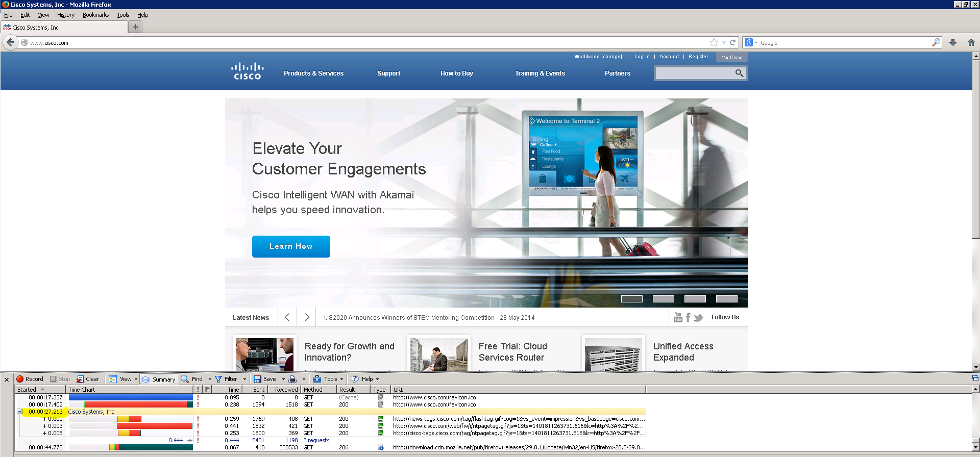Open the Firefox Downloads arrow icon
Image resolution: width=980 pixels, height=457 pixels.
952,43
